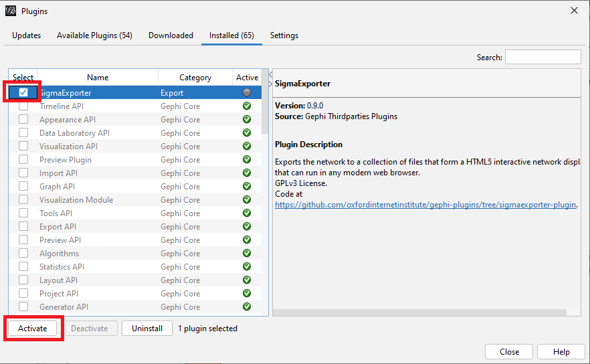
Task: Check the Visualization API checkbox
Action: coord(23,146)
